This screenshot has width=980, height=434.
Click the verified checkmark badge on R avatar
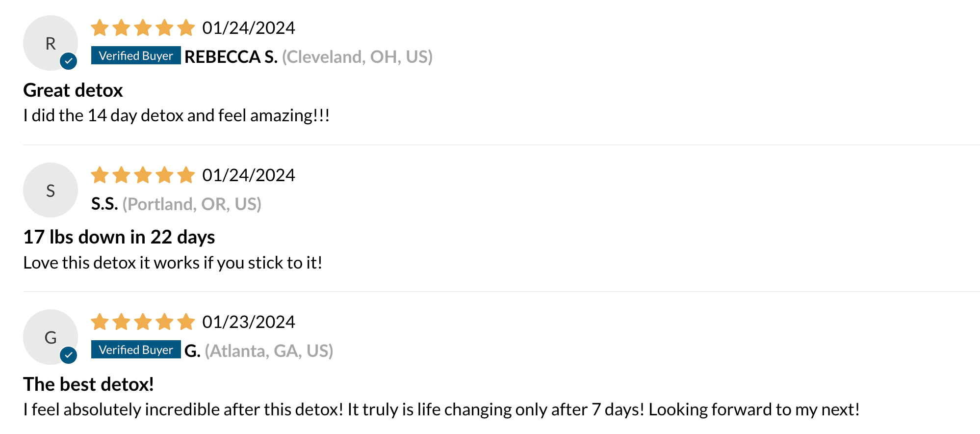click(69, 61)
